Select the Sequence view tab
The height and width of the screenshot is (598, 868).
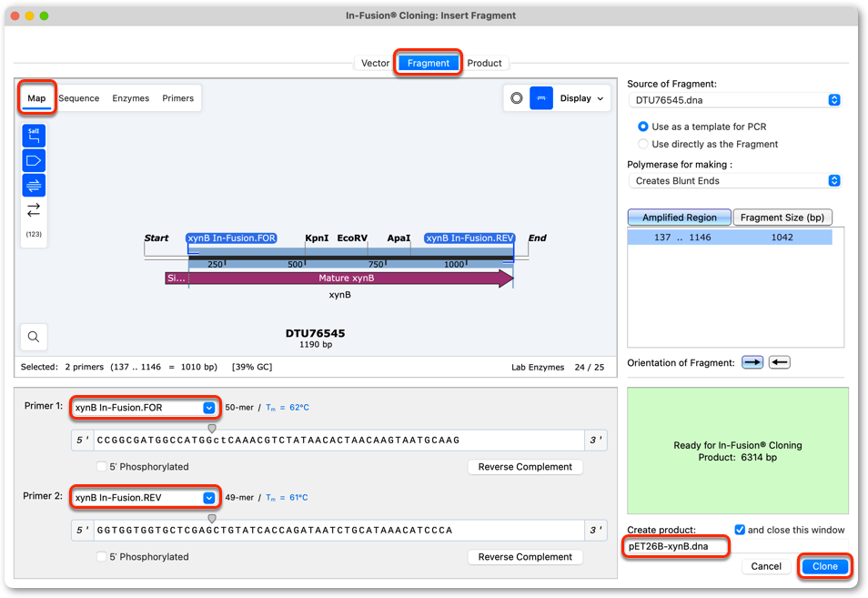coord(78,98)
